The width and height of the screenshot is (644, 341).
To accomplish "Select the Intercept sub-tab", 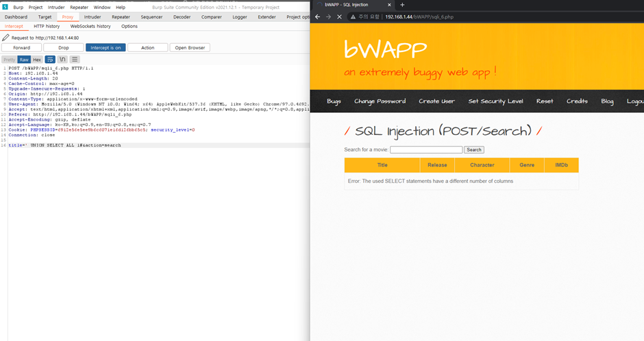I will pyautogui.click(x=14, y=26).
